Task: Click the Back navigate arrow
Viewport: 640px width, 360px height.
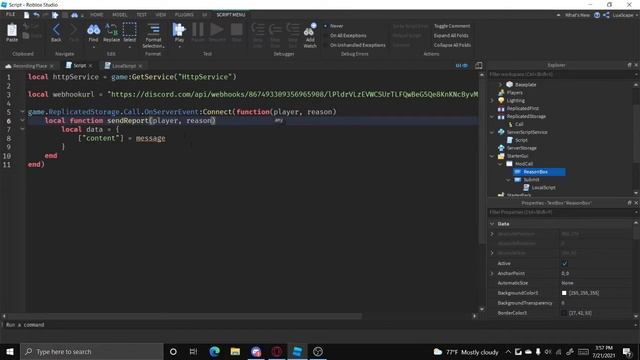Action: tap(56, 29)
